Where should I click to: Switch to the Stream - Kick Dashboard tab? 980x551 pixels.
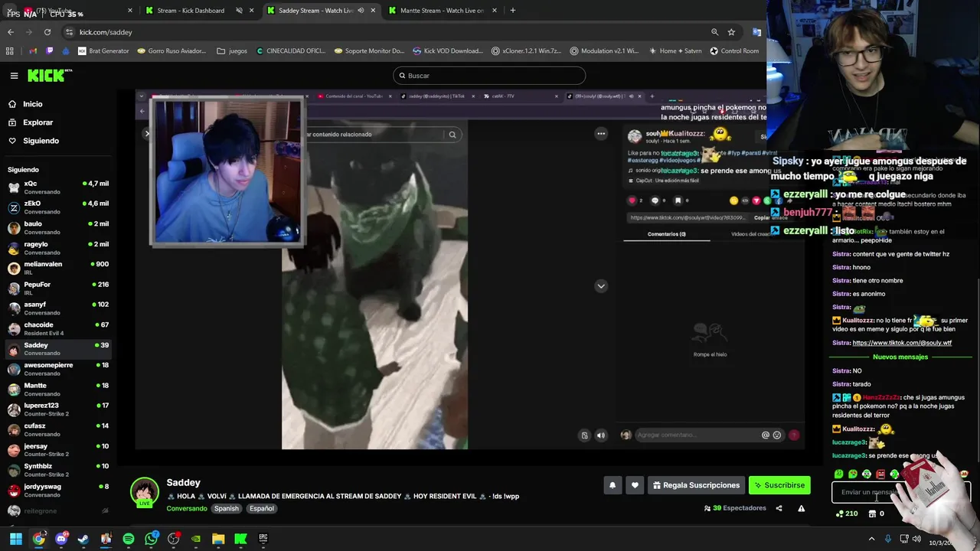coord(191,11)
